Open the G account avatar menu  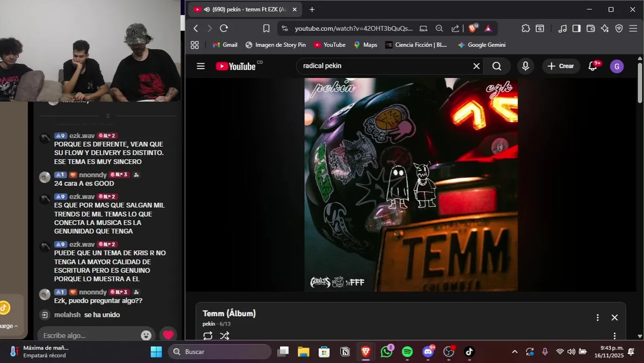617,66
